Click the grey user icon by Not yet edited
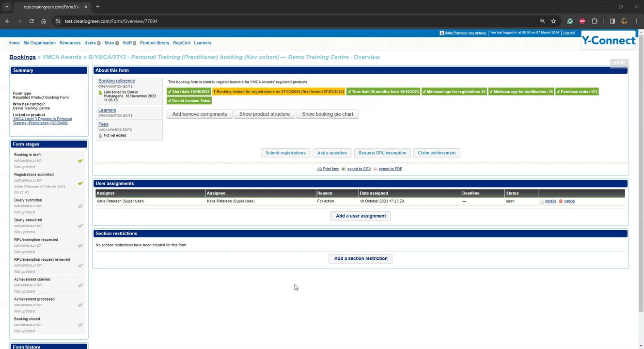This screenshot has height=349, width=644. [x=100, y=135]
